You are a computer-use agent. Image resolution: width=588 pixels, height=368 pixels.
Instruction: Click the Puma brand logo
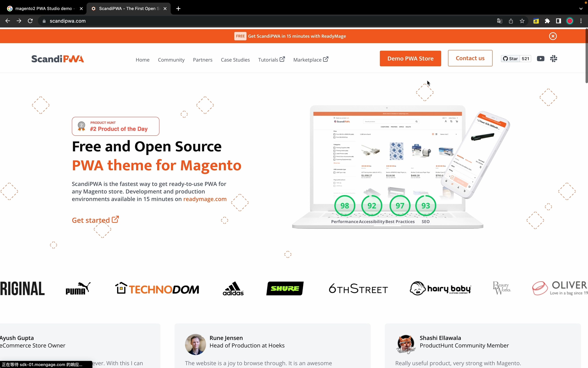[78, 288]
